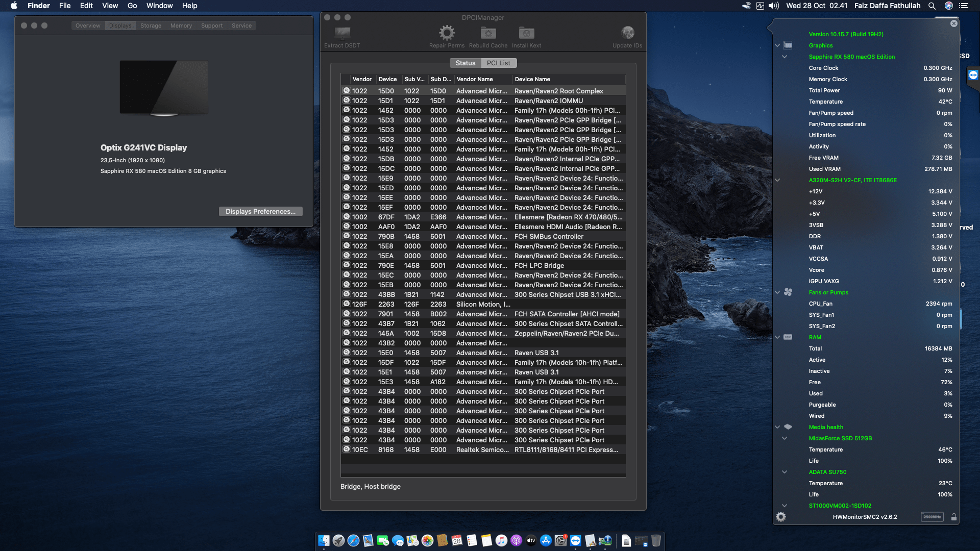Open Notes from the Dock
980x551 pixels.
(486, 541)
